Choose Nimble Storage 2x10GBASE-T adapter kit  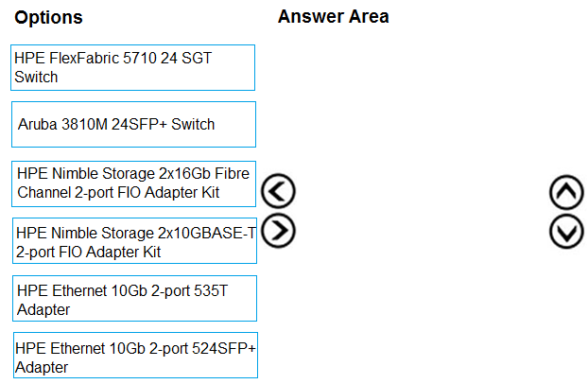[133, 242]
